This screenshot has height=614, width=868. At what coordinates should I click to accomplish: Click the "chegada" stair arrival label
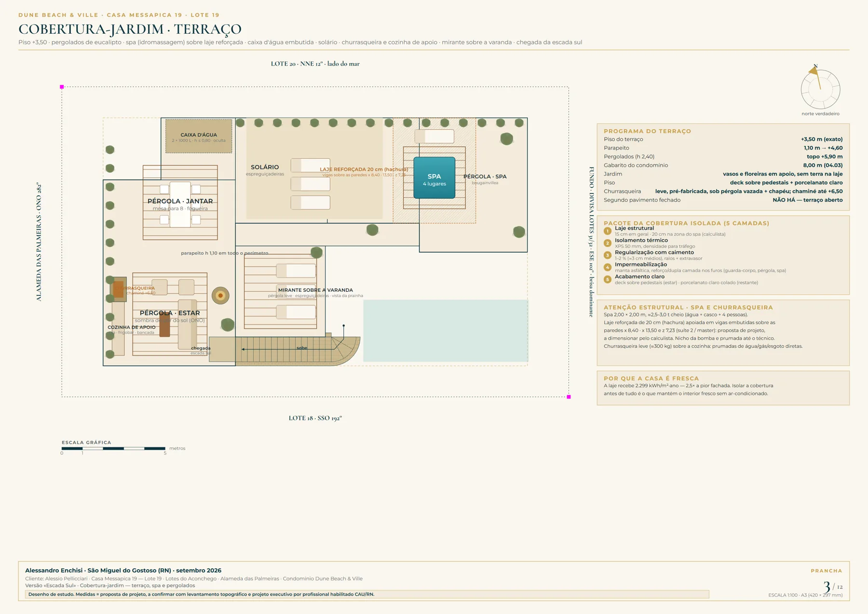point(201,348)
